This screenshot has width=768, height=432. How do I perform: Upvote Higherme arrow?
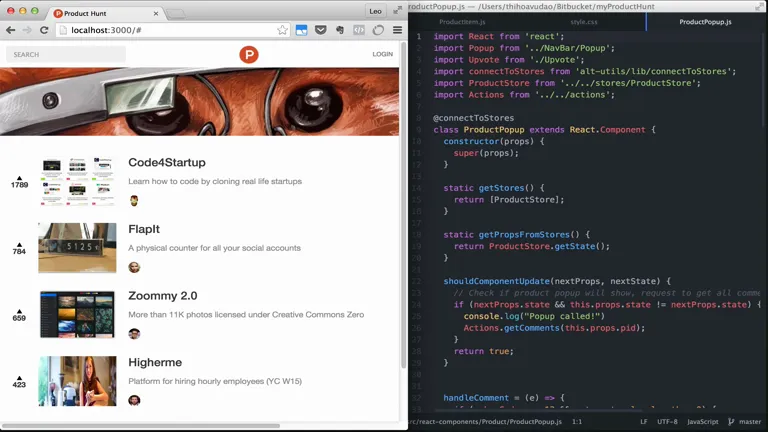click(19, 378)
